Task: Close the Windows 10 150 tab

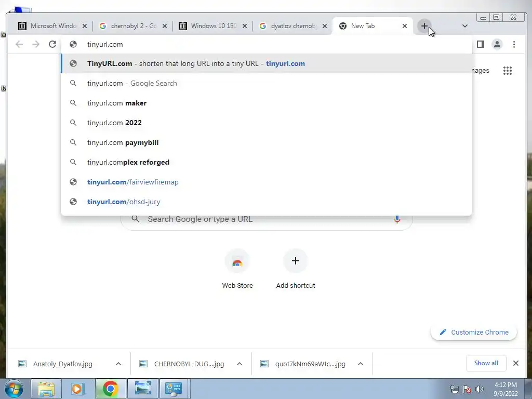Action: point(245,26)
